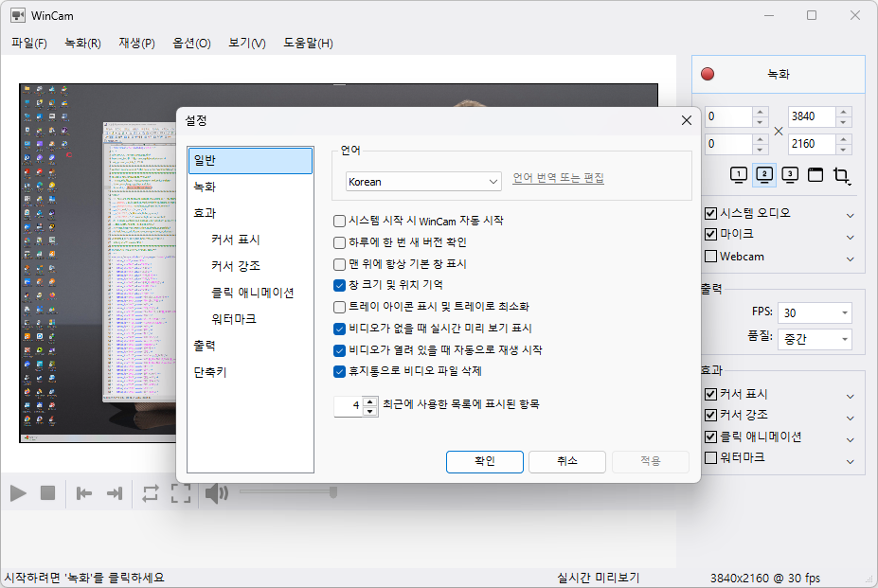This screenshot has height=588, width=878.
Task: Stop playback with the stop icon
Action: tap(47, 492)
